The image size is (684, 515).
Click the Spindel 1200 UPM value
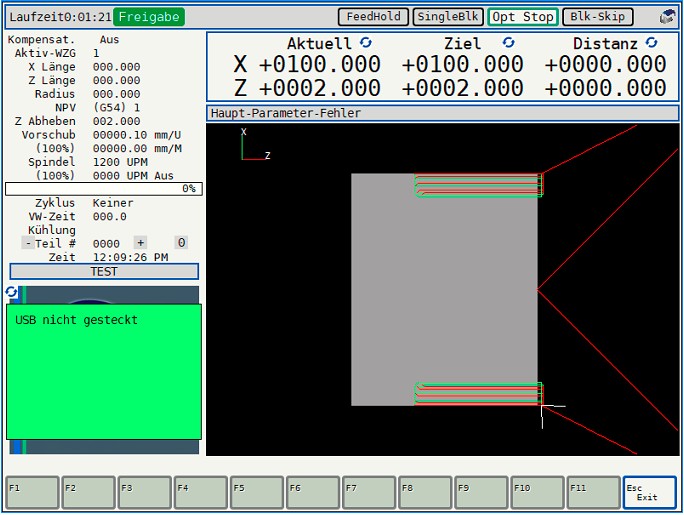click(x=120, y=162)
